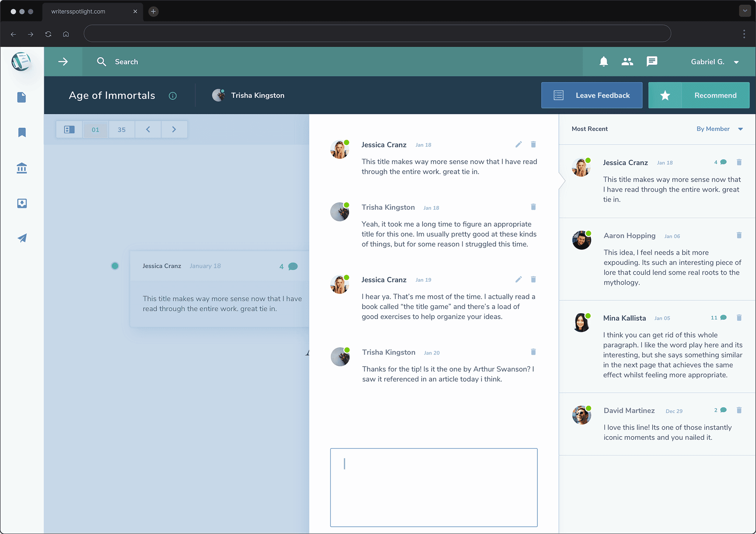
Task: Go to previous page arrow
Action: [x=148, y=130]
